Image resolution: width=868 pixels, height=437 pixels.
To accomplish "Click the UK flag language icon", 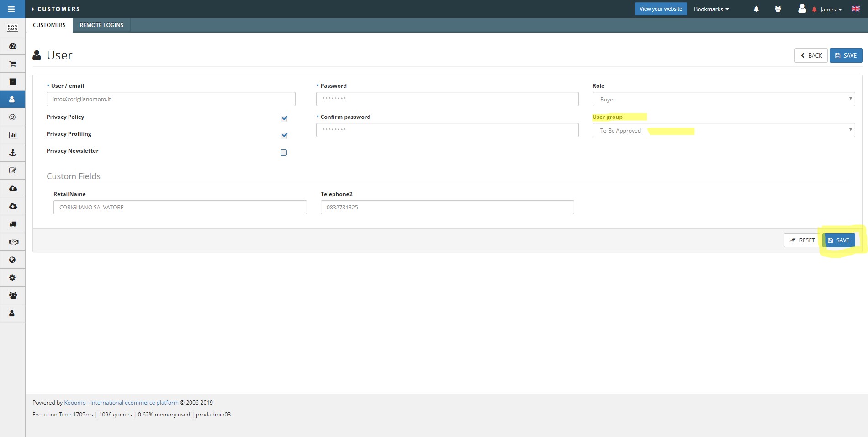I will [856, 9].
